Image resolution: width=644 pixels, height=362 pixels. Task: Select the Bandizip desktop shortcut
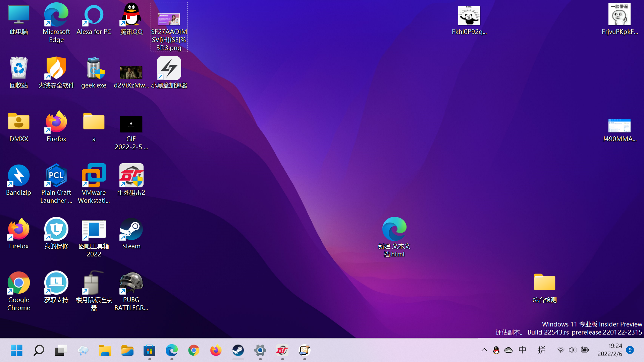click(x=19, y=180)
